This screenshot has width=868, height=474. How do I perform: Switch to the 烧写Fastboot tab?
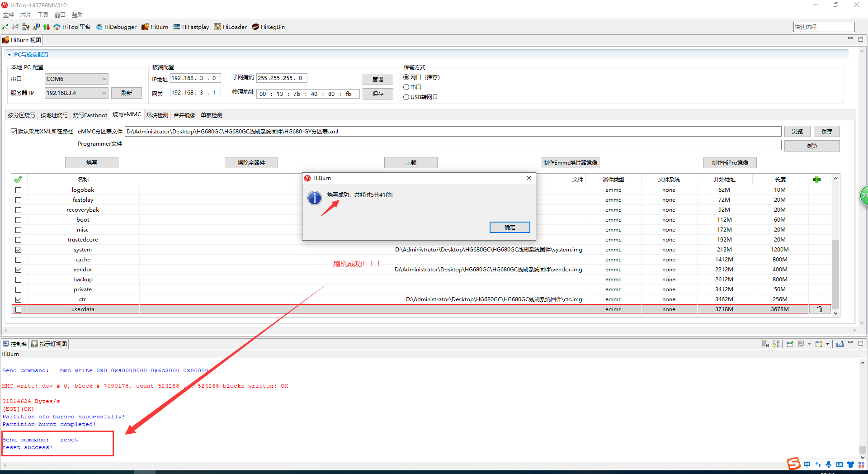(x=90, y=115)
